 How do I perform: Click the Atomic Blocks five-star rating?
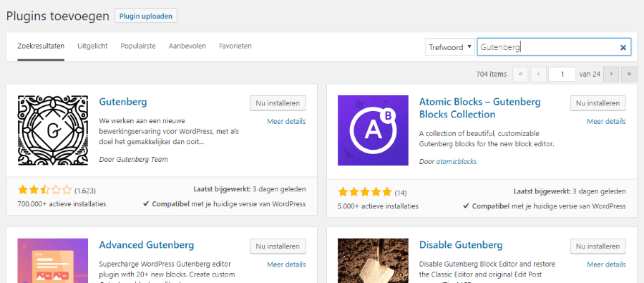365,192
